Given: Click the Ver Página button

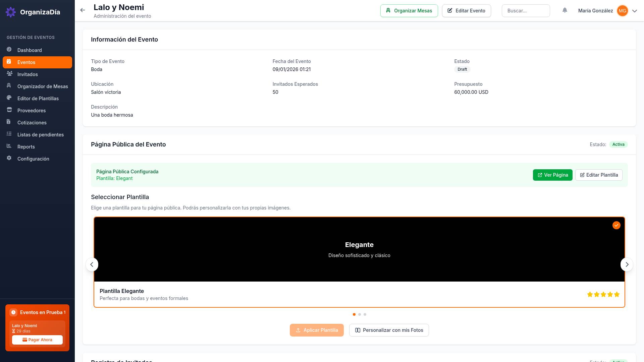Looking at the screenshot, I should (x=552, y=175).
